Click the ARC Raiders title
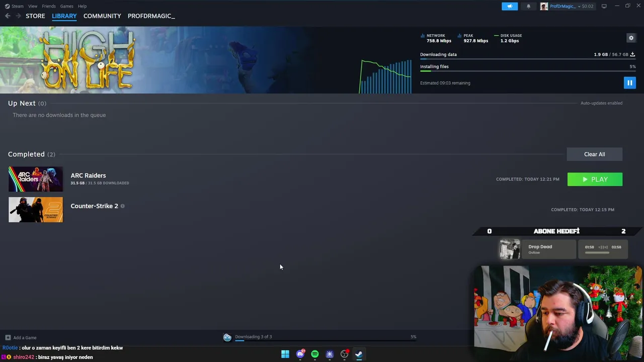 pyautogui.click(x=88, y=175)
